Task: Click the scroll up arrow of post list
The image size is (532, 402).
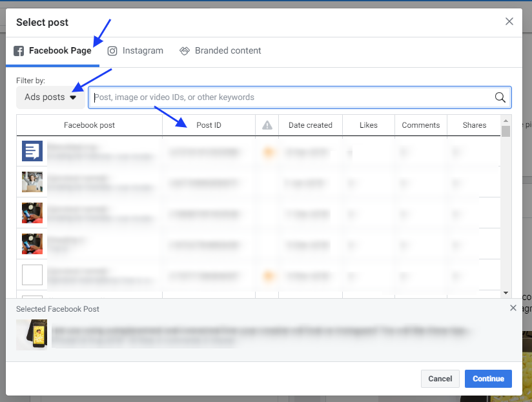Action: 506,121
